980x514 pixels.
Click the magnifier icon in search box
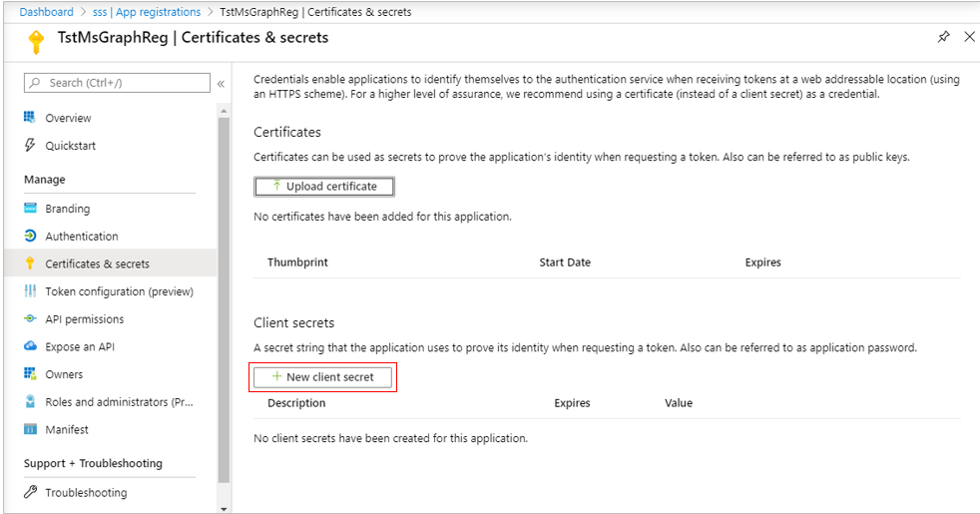[x=35, y=83]
